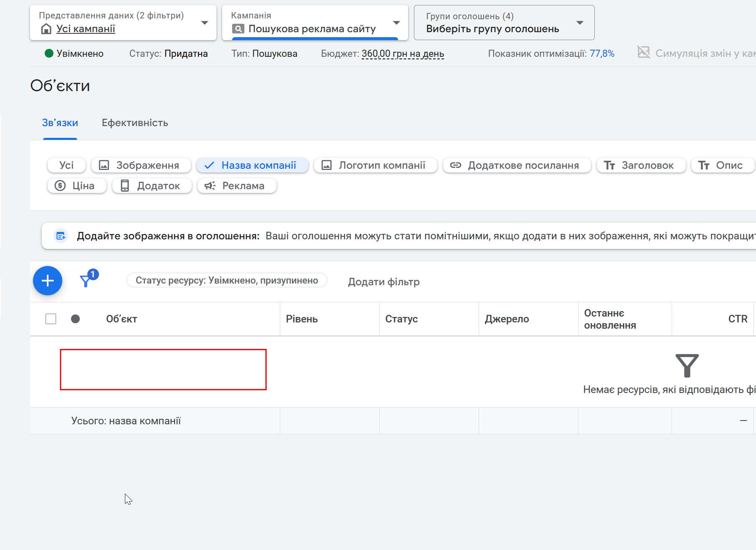
Task: Toggle the select-all checkbox in table header
Action: tap(51, 319)
